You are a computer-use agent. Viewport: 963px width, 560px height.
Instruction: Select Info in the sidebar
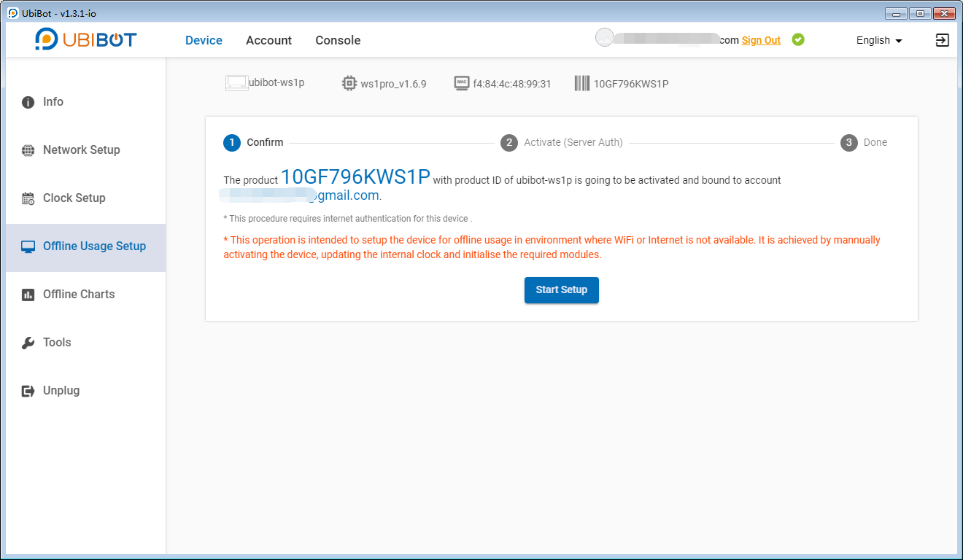point(85,102)
